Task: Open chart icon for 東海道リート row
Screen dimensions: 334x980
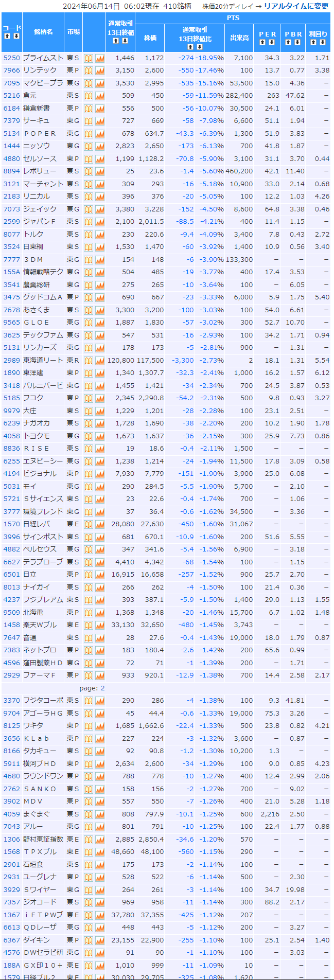Action: tap(100, 361)
